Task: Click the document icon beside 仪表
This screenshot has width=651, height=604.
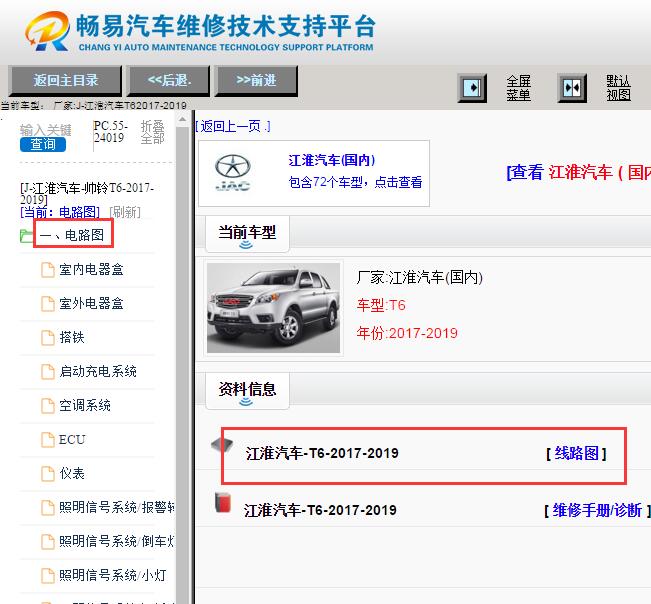Action: (48, 474)
